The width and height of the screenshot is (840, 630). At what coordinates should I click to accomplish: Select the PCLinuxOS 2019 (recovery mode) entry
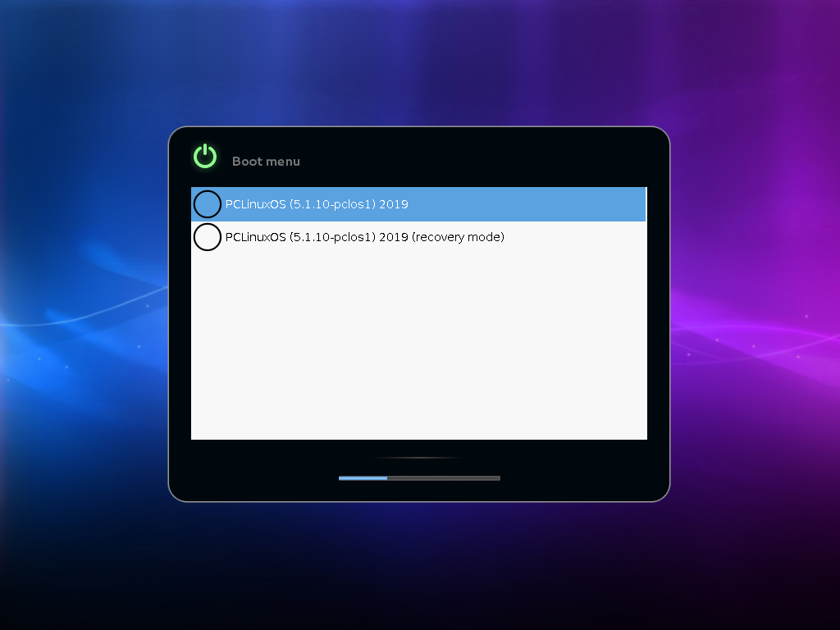418,237
